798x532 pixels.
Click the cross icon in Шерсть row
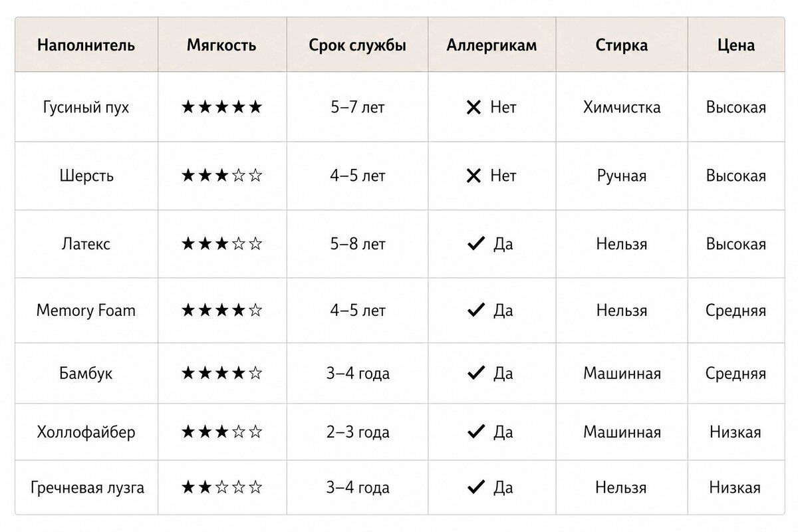pos(473,176)
